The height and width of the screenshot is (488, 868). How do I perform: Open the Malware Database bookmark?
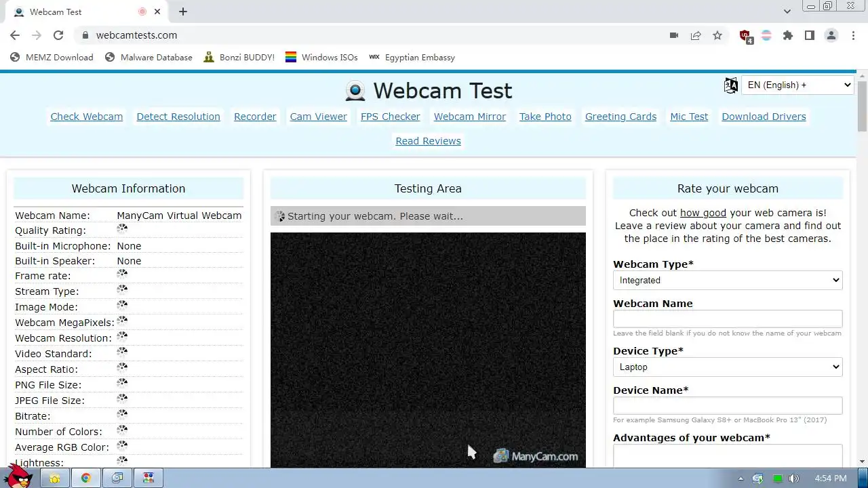[x=149, y=58]
